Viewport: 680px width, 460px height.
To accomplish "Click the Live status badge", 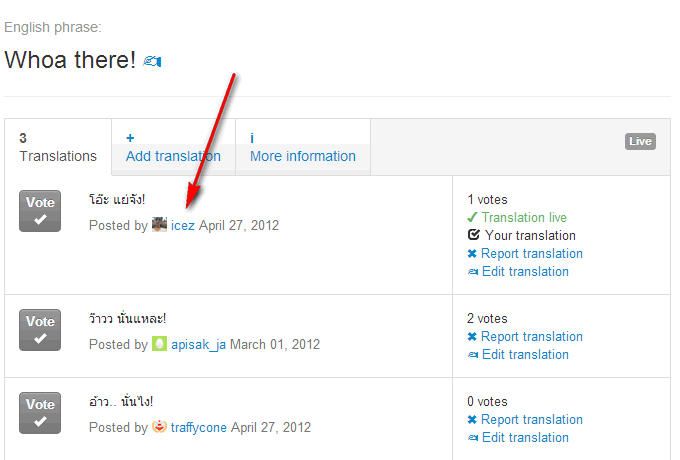I will [640, 142].
